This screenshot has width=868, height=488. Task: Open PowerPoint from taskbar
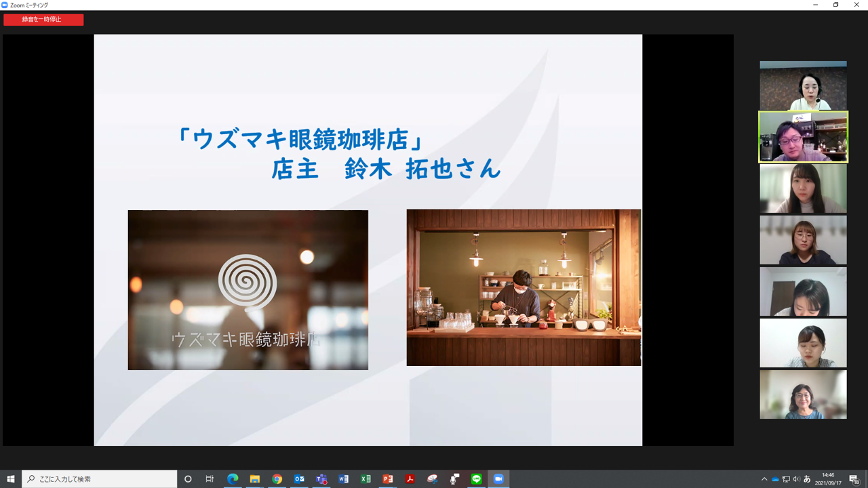[x=388, y=479]
